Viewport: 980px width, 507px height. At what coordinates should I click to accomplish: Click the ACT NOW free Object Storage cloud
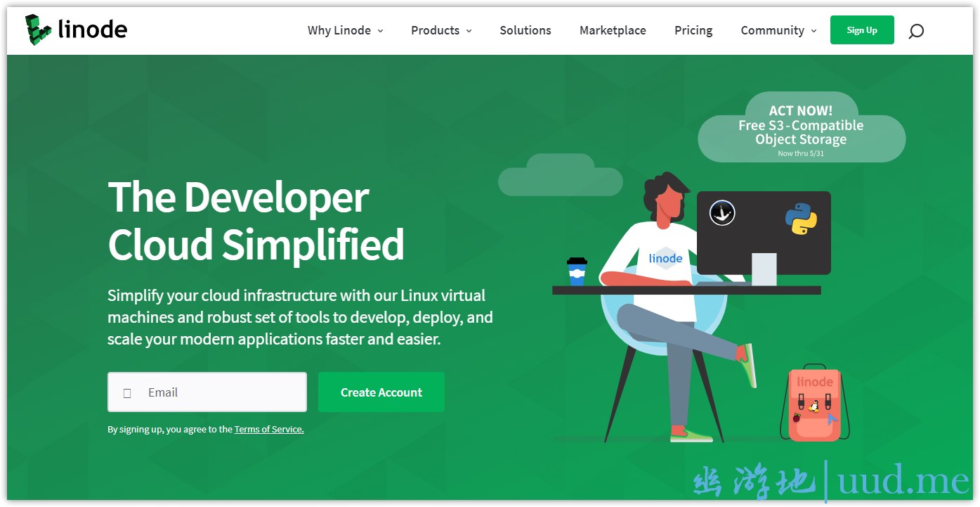[x=802, y=127]
